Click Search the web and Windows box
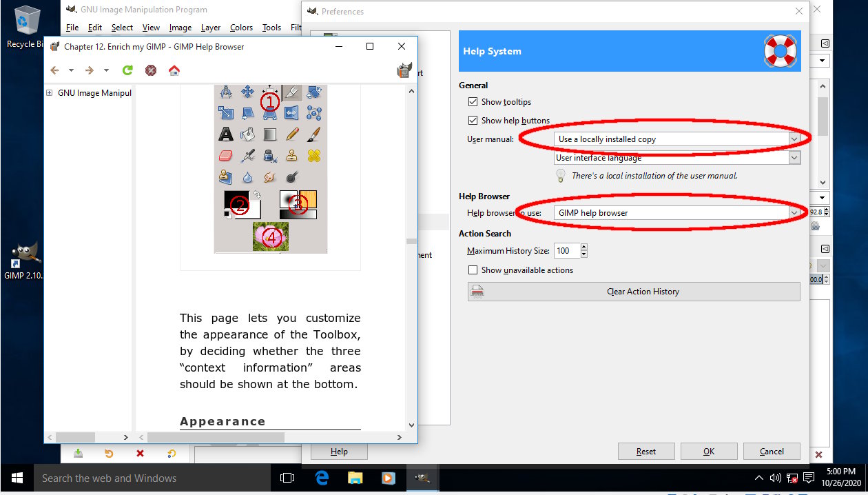 click(152, 478)
